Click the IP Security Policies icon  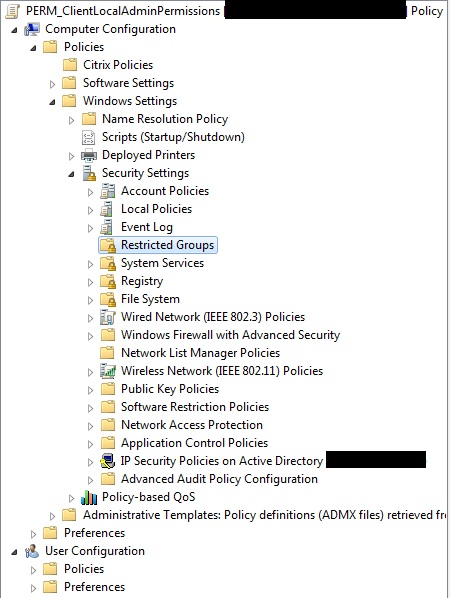[108, 461]
